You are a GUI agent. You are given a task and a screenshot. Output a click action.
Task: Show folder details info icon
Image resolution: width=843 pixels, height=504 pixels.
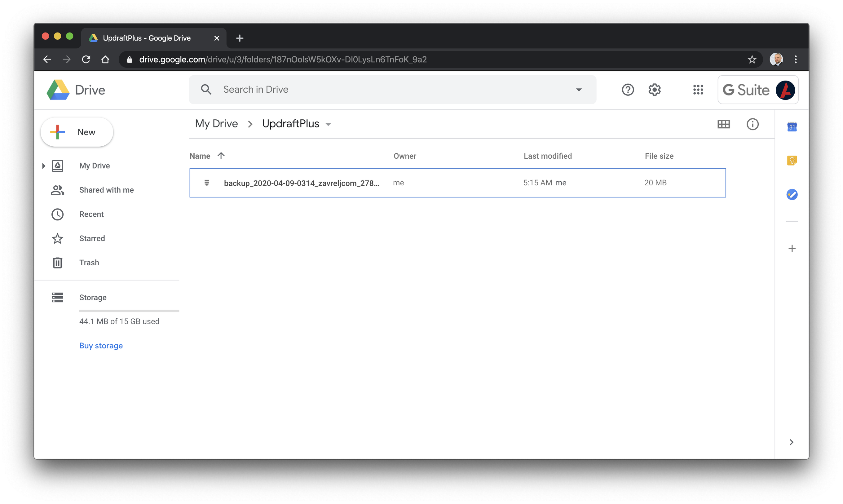(753, 124)
